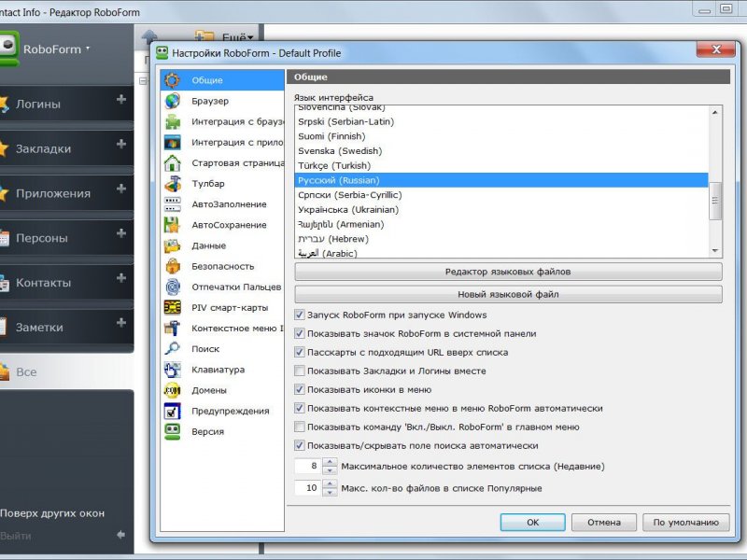
Task: Click the Интеграция с приложениями window icon
Action: tap(173, 142)
